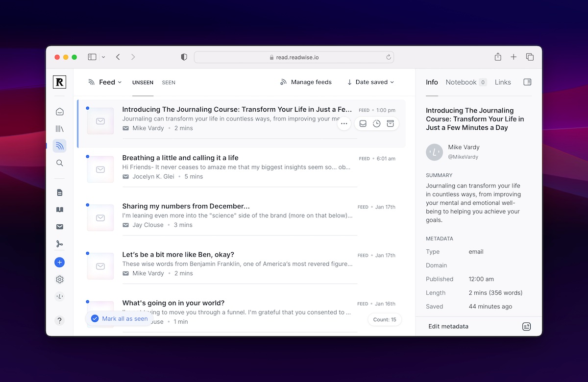Screen dimensions: 588x382
Task: Click the read.readwise.io address bar
Action: click(294, 57)
